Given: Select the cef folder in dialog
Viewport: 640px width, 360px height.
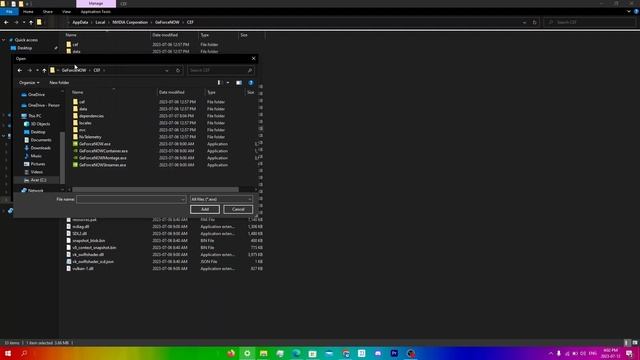Looking at the screenshot, I should coord(82,102).
